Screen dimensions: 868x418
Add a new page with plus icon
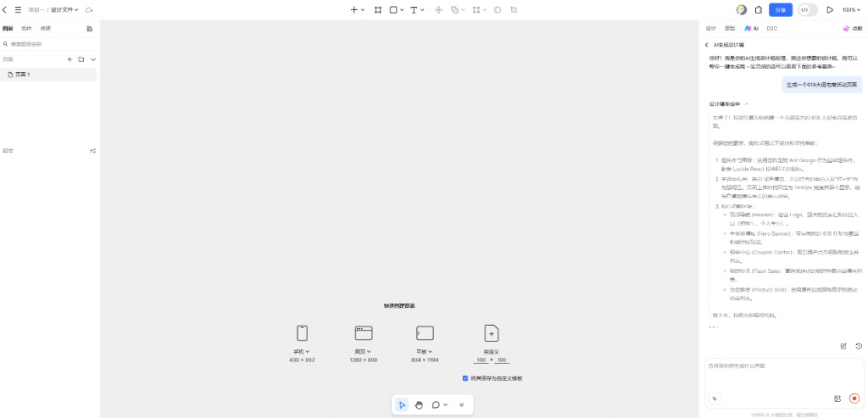[x=70, y=59]
